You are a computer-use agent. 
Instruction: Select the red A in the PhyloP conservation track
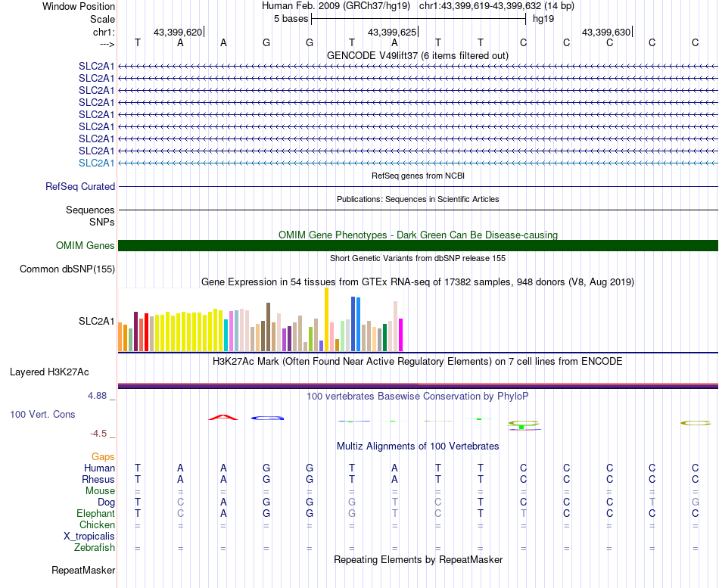pos(223,417)
